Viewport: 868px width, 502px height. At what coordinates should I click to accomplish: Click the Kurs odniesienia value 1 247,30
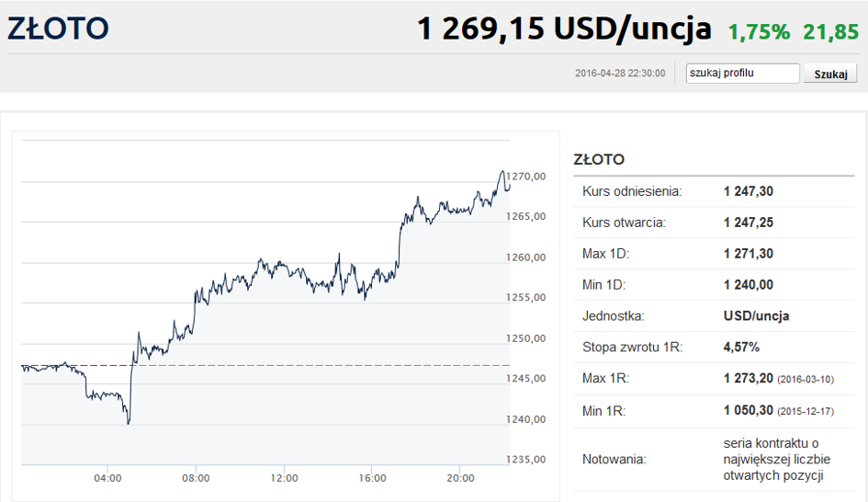point(749,192)
